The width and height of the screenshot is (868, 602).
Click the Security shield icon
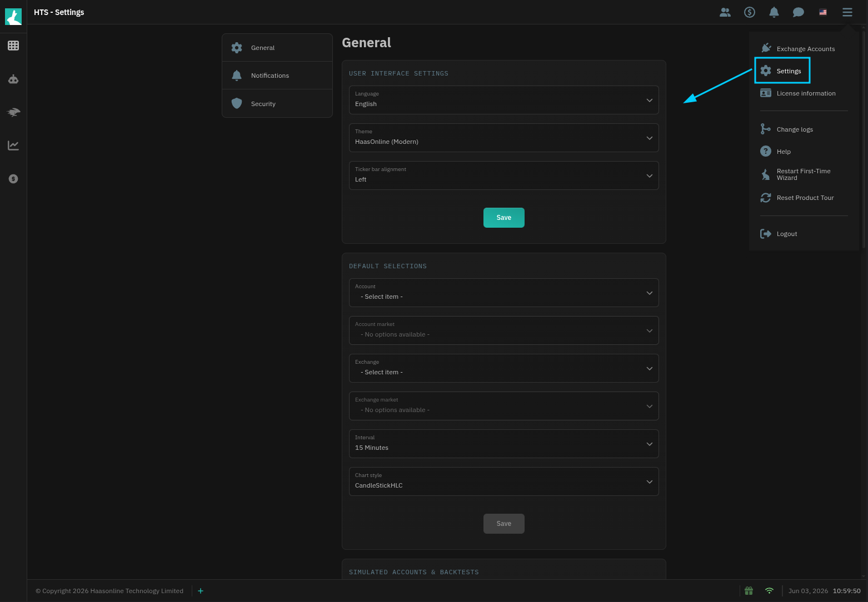(x=237, y=103)
